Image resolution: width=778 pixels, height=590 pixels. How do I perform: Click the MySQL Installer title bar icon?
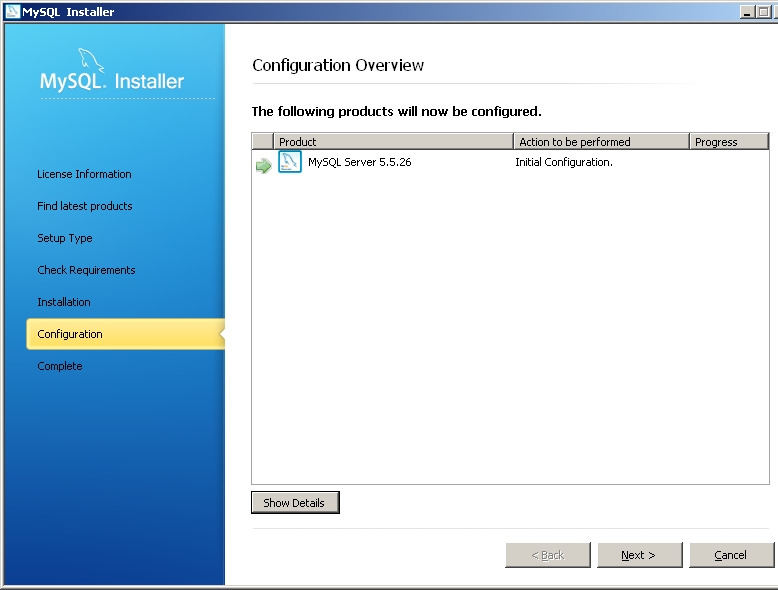point(12,11)
